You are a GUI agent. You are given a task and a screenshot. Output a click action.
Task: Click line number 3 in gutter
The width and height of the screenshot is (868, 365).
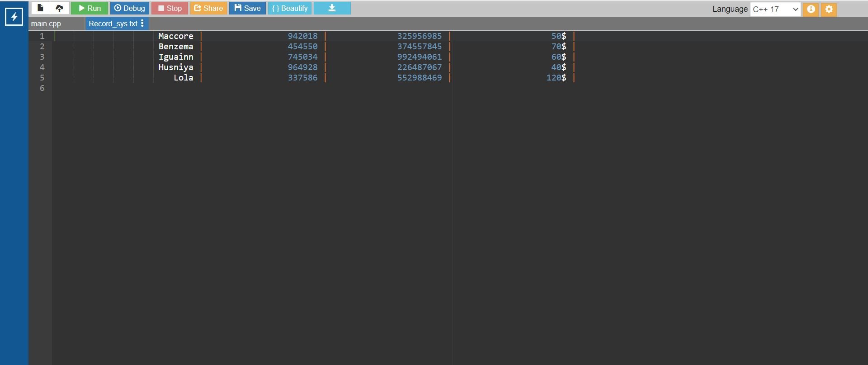42,57
